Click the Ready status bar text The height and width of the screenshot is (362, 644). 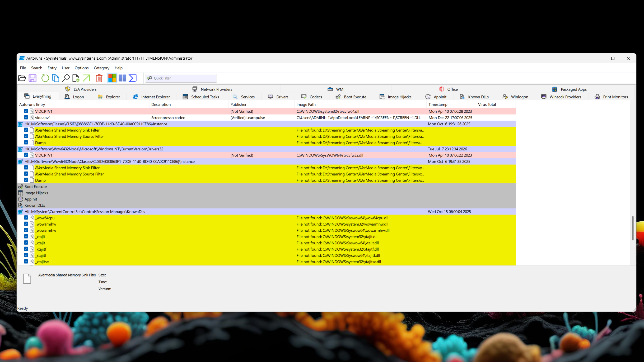click(x=22, y=308)
